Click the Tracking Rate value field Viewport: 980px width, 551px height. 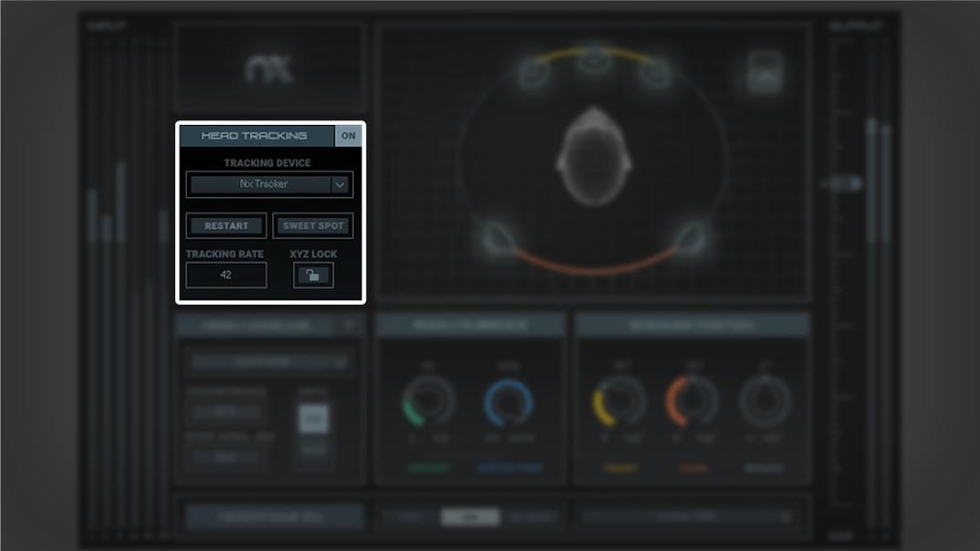click(x=226, y=275)
